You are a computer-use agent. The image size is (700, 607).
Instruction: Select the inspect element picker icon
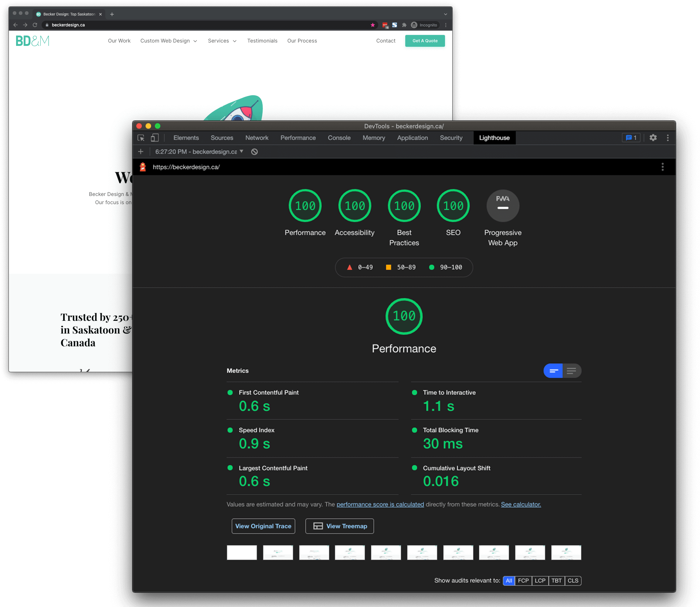coord(141,138)
